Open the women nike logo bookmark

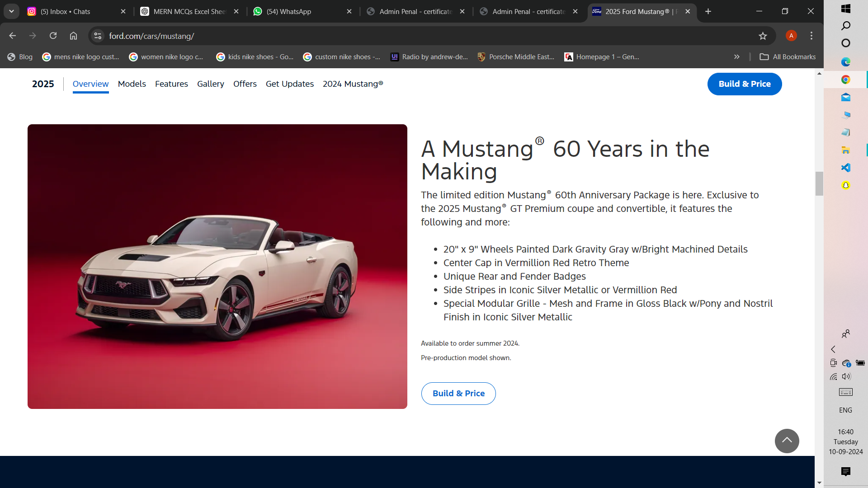[166, 57]
